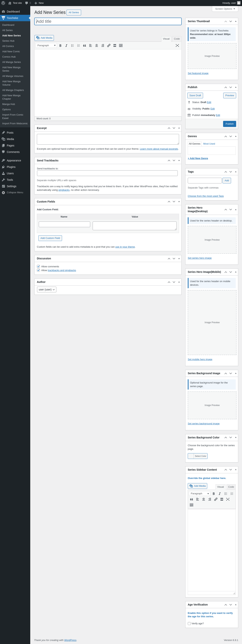Image resolution: width=242 pixels, height=644 pixels.
Task: Open the Author user dropdown
Action: coord(47,290)
